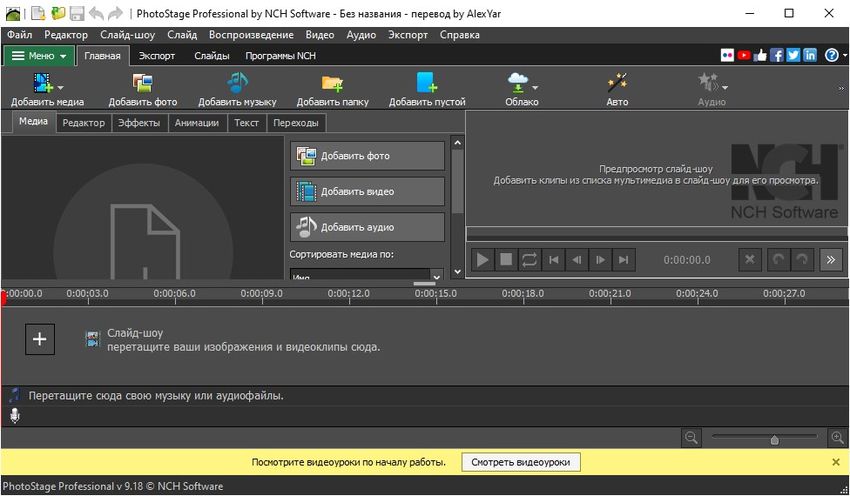Viewport: 850px width, 496px height.
Task: Click the preview seek bar
Action: point(656,234)
